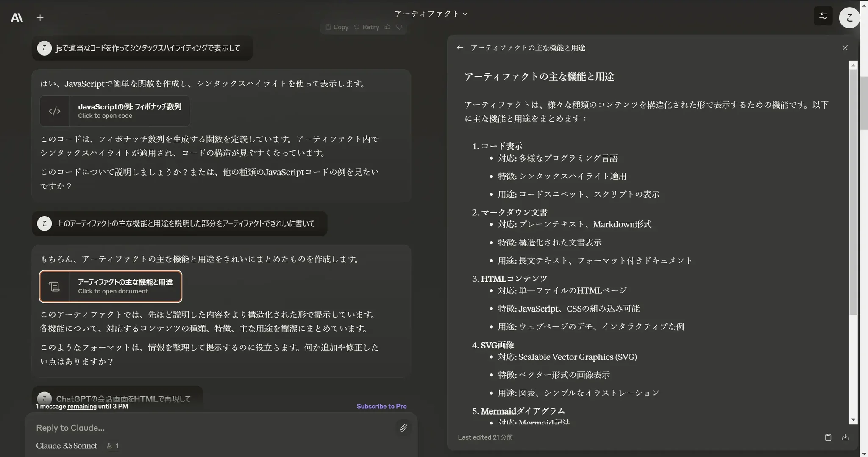Click the paperclip attach file icon
The width and height of the screenshot is (868, 457).
point(403,427)
